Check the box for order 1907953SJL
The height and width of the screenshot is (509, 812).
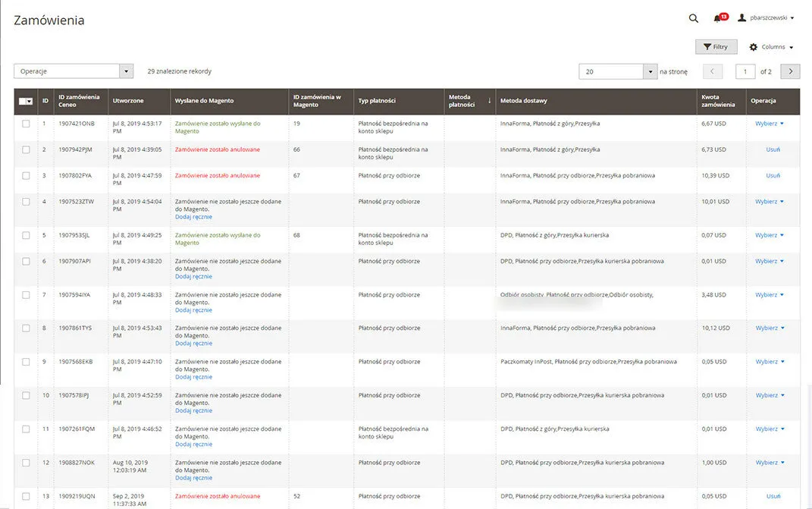coord(26,235)
